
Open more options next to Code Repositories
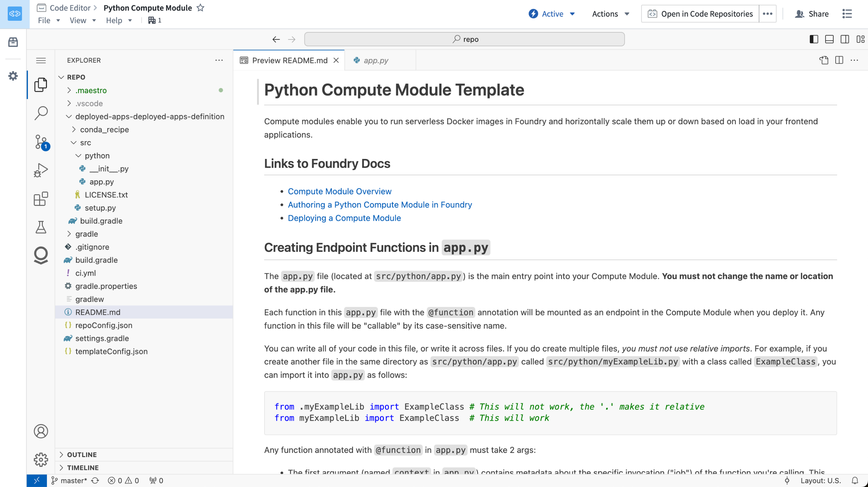767,14
